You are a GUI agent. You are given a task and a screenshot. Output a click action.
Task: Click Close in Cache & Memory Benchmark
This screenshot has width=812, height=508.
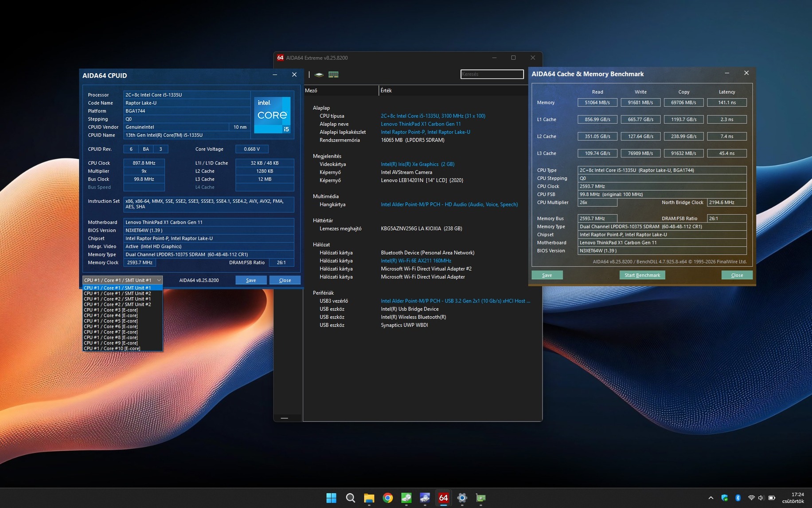click(x=737, y=275)
